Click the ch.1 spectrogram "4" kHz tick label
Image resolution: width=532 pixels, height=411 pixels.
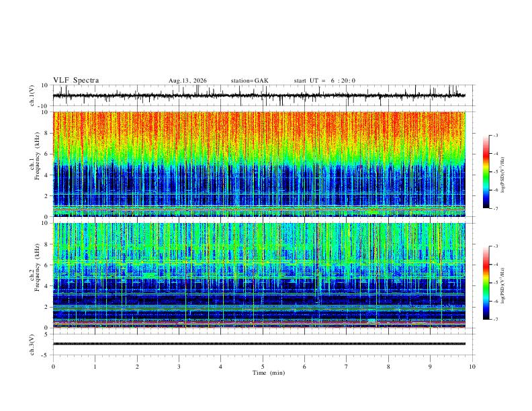point(47,175)
